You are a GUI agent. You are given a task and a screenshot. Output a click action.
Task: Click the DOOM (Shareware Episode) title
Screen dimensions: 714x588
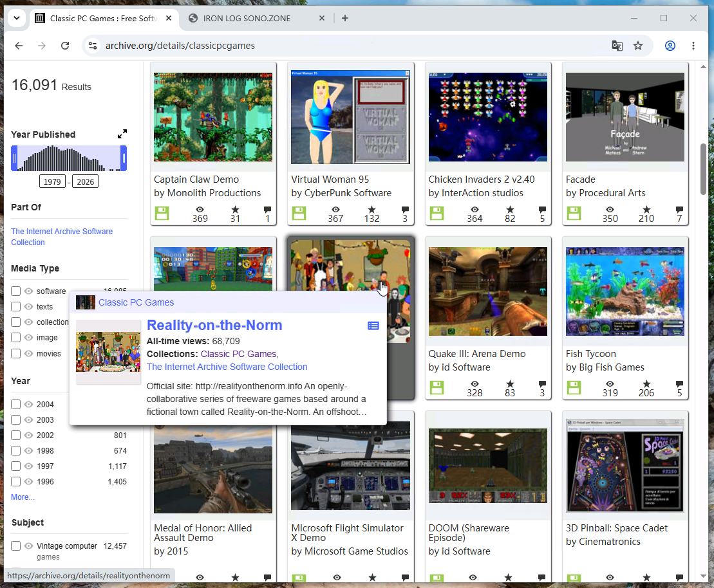469,533
